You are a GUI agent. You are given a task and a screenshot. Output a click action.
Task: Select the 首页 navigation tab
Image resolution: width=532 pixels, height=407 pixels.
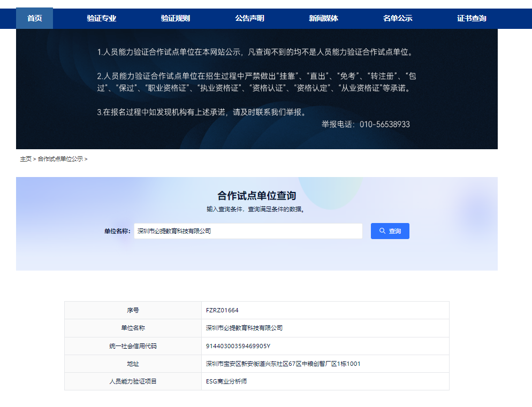34,18
